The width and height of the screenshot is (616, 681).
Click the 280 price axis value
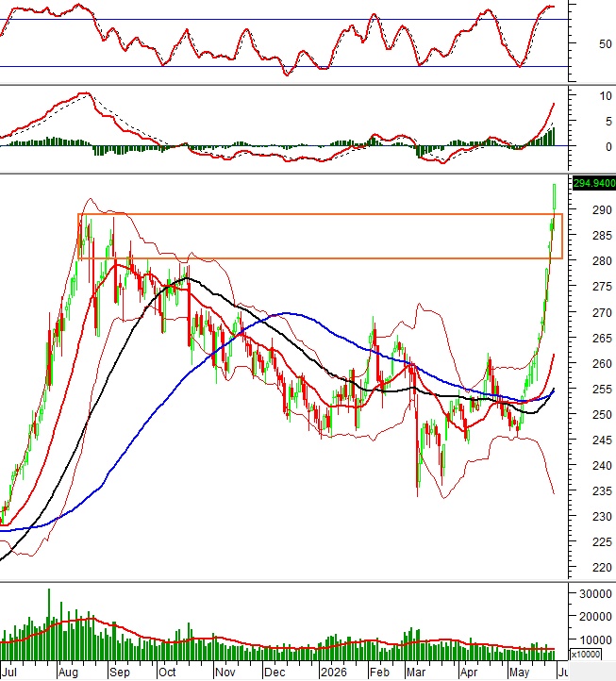pyautogui.click(x=602, y=261)
